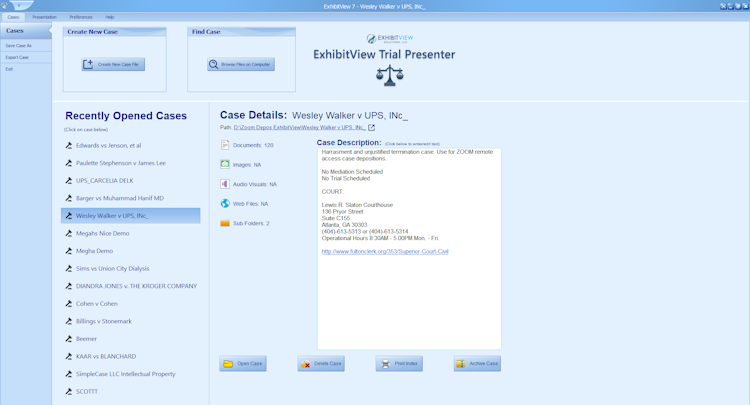Click the open-path external link icon
This screenshot has height=405, width=750.
pos(372,128)
